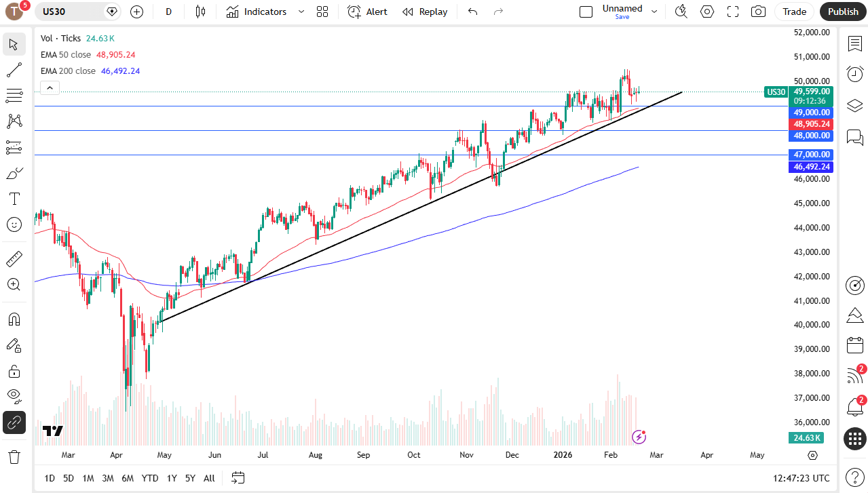Open the layout setup square icon
868x493 pixels.
(586, 12)
